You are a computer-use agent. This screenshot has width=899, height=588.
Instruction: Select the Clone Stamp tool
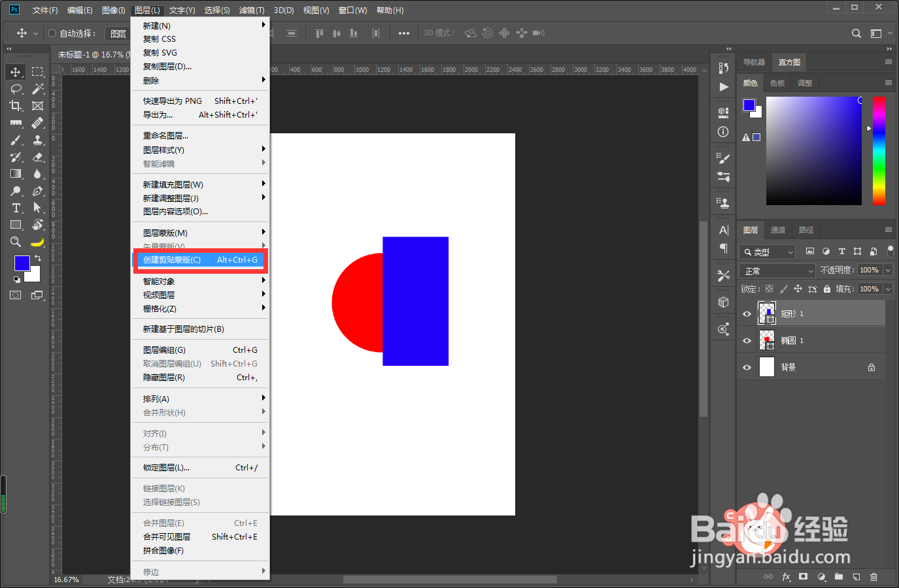pos(37,140)
